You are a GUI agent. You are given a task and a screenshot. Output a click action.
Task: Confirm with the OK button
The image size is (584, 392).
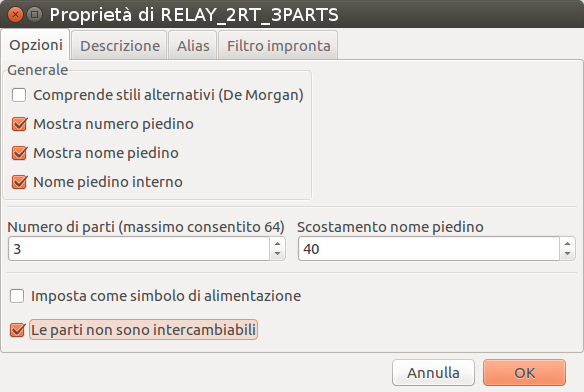pos(524,373)
